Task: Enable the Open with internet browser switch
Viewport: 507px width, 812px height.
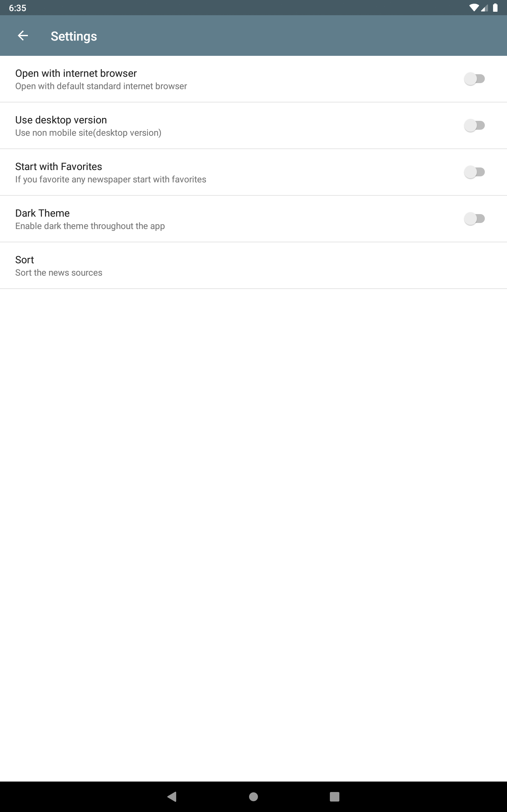Action: point(474,79)
